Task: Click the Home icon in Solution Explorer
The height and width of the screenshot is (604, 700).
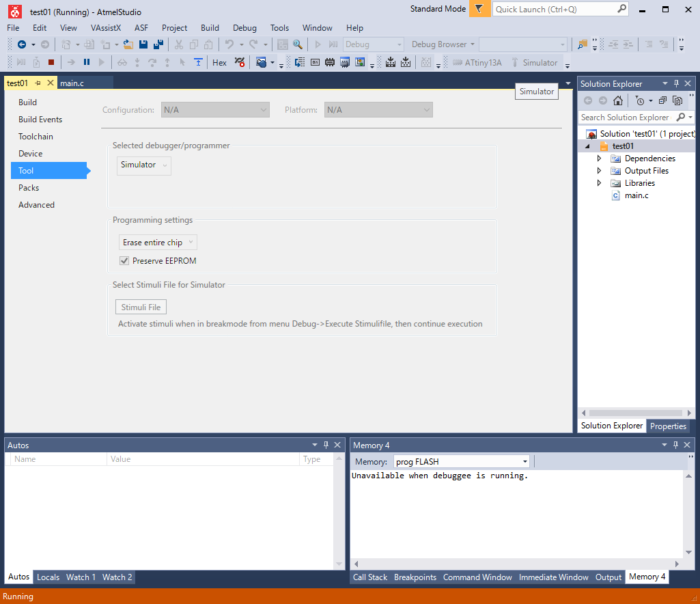Action: click(618, 101)
